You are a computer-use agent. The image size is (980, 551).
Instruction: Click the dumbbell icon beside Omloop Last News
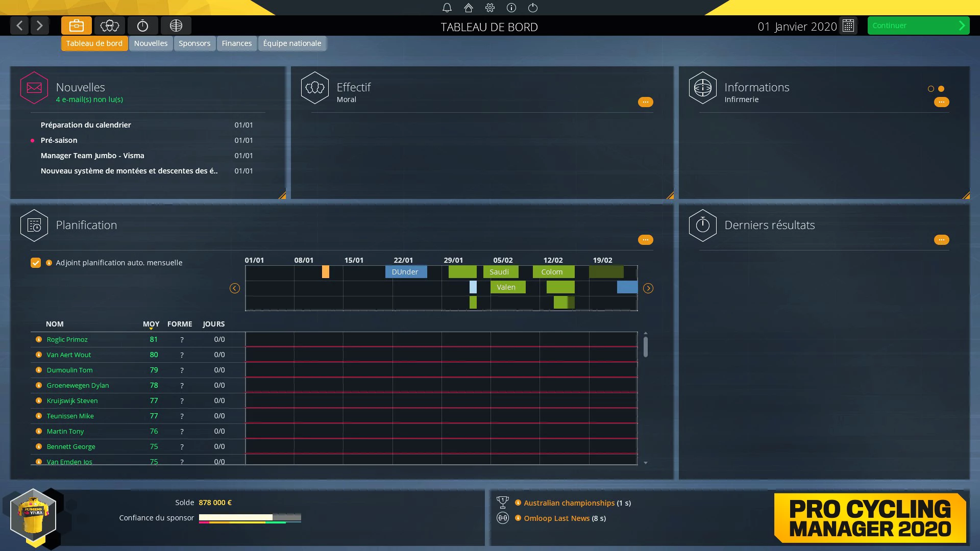pyautogui.click(x=503, y=518)
